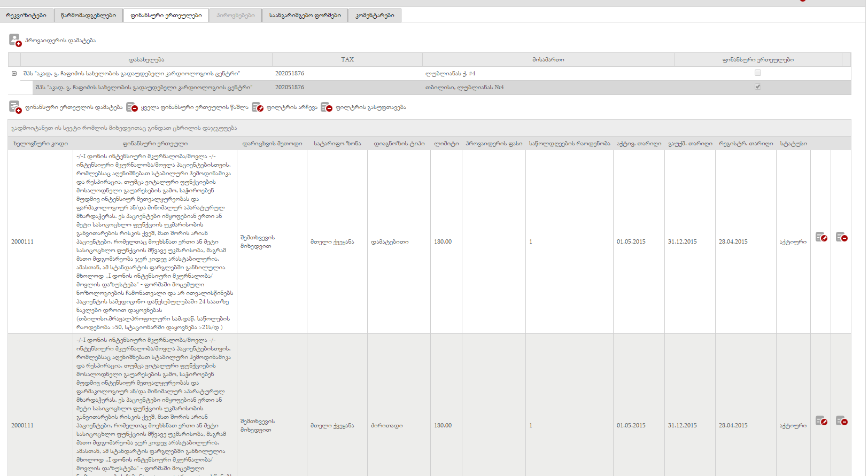Go to the კომენტარები tab
This screenshot has height=476, width=868.
(x=375, y=15)
